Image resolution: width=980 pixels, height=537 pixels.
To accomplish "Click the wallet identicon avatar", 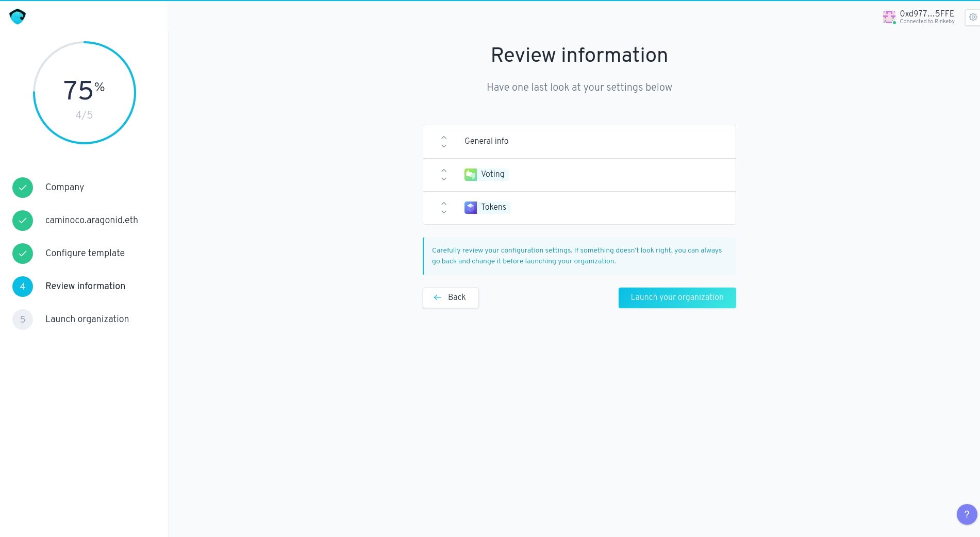I will click(x=889, y=17).
